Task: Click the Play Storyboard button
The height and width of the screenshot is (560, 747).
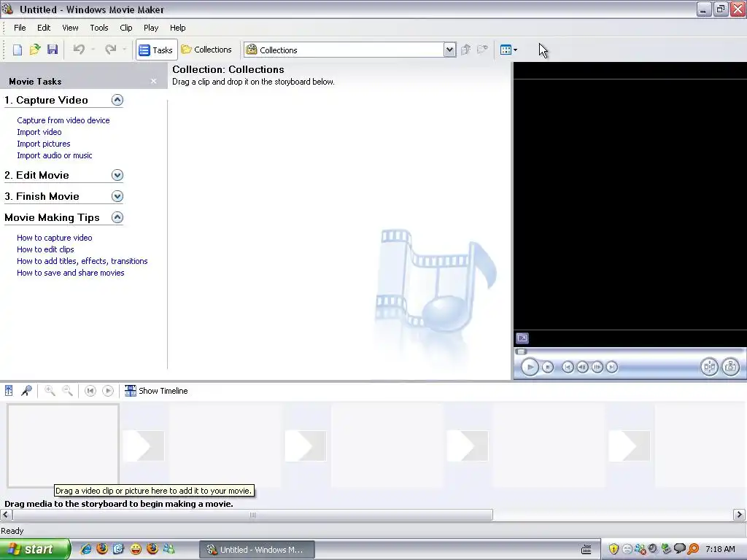Action: point(108,391)
